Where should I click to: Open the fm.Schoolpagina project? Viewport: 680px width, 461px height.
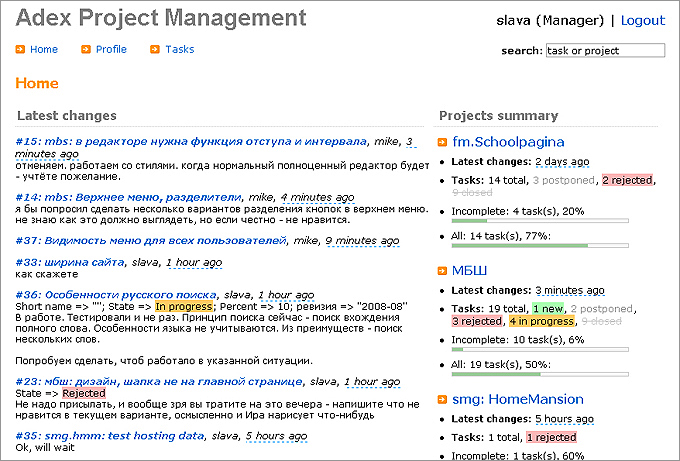tap(508, 142)
